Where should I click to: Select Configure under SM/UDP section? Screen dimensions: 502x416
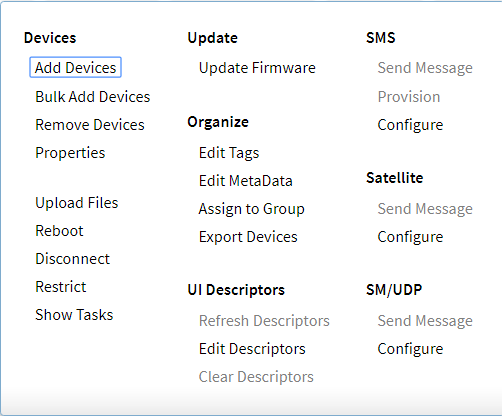410,349
